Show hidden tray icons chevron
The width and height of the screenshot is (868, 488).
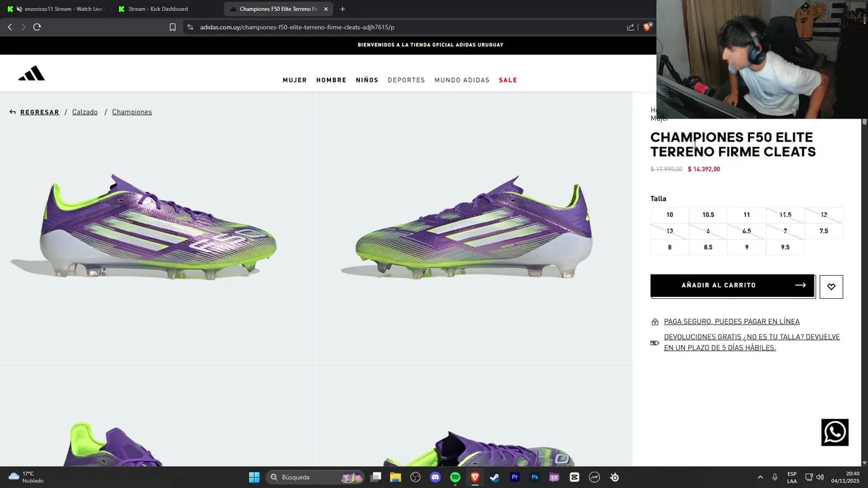click(759, 477)
